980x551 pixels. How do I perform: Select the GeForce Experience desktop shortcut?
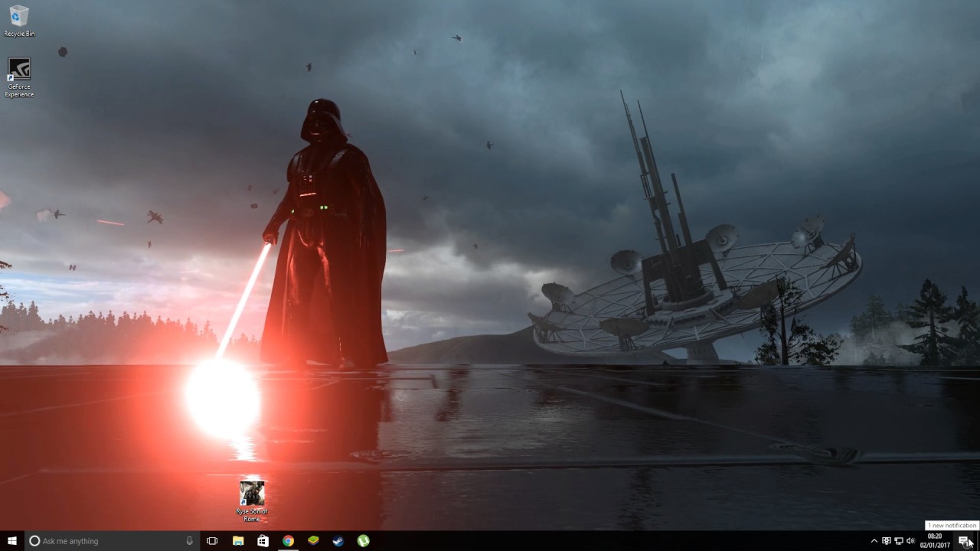(x=19, y=77)
